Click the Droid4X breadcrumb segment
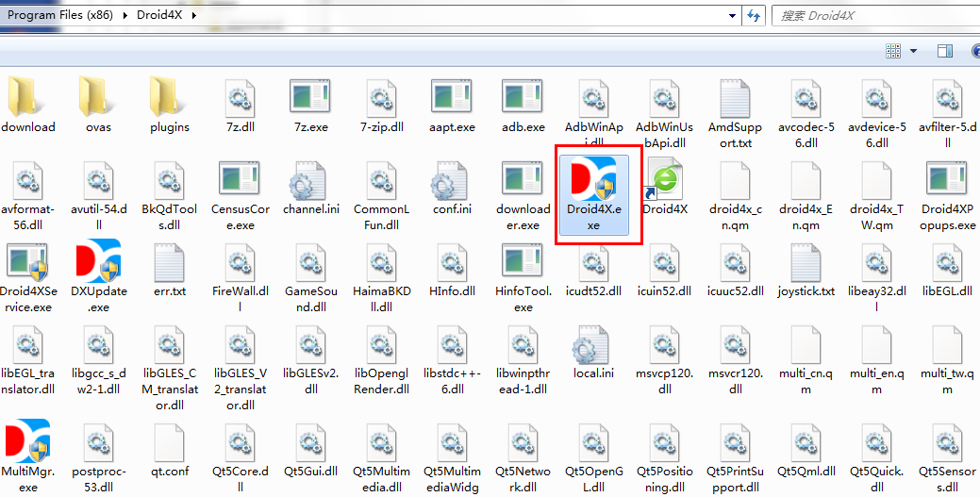This screenshot has height=497, width=980. pos(160,14)
